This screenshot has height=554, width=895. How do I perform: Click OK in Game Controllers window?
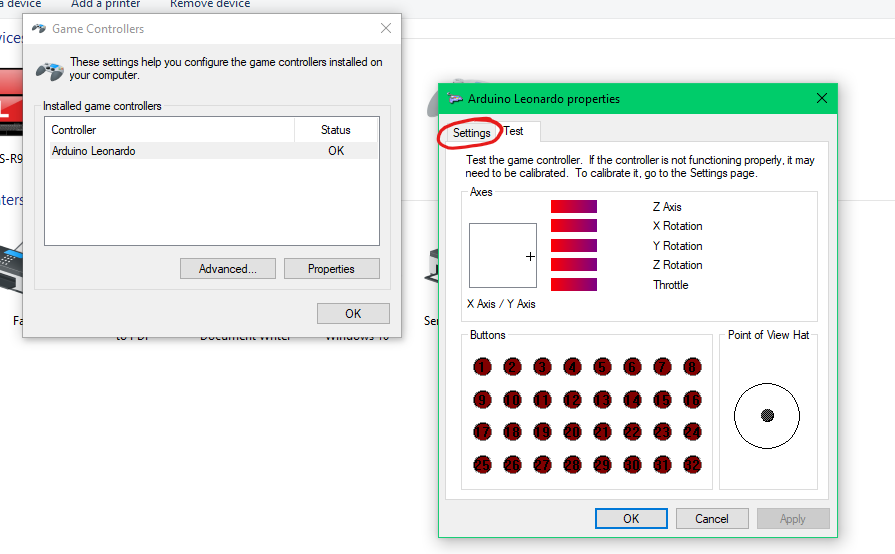[353, 313]
